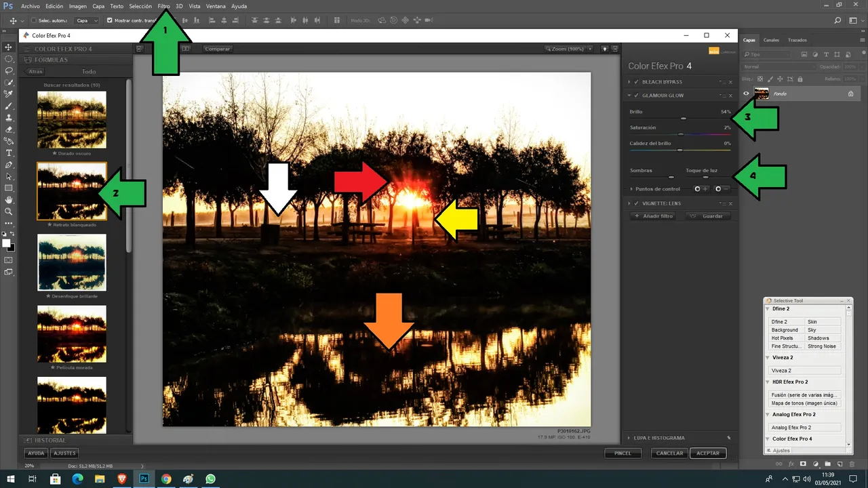Toggle the Vignette: Lens filter checkbox
868x488 pixels.
[x=636, y=203]
